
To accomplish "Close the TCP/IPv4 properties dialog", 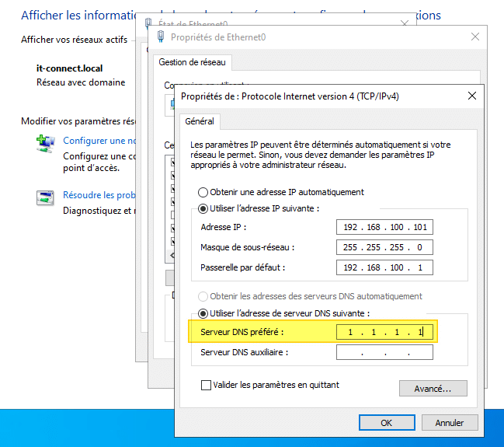I will 472,96.
